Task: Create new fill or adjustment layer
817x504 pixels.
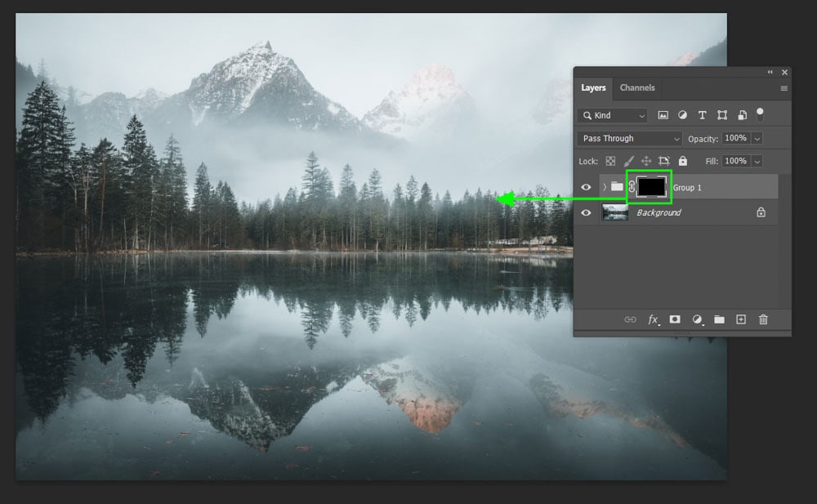Action: 697,319
